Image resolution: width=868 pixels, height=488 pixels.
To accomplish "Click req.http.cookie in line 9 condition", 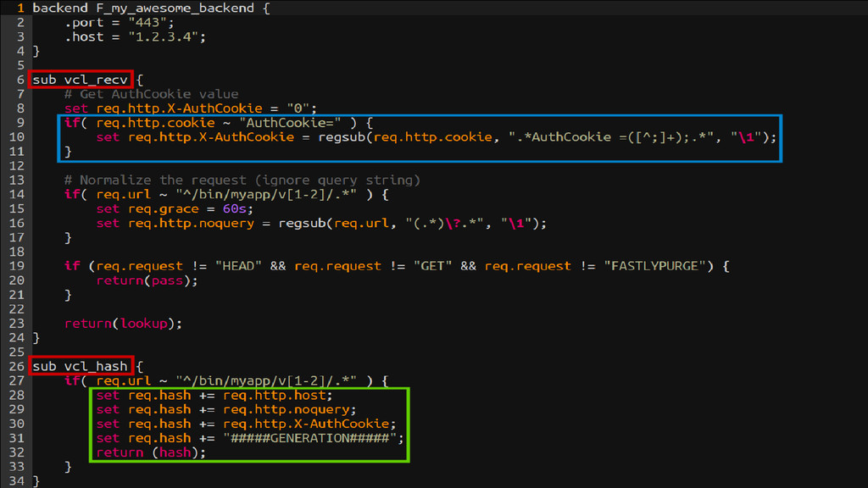I will (x=155, y=123).
